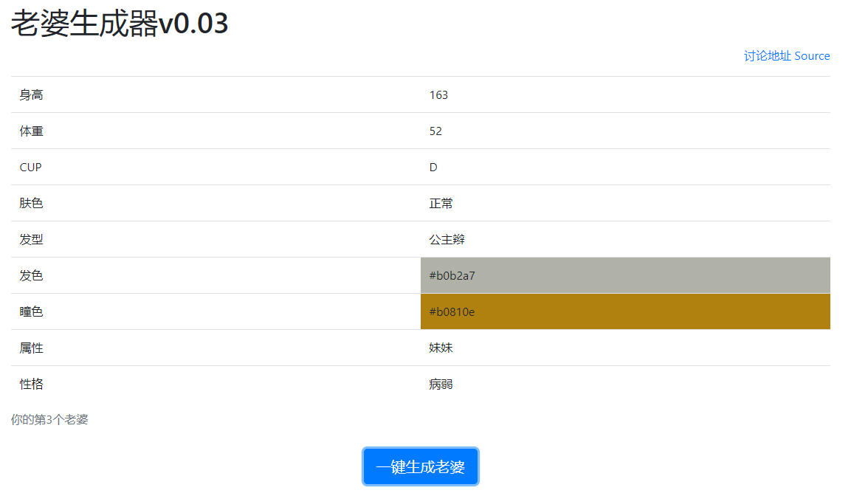Click the 发型 row label

pos(31,239)
